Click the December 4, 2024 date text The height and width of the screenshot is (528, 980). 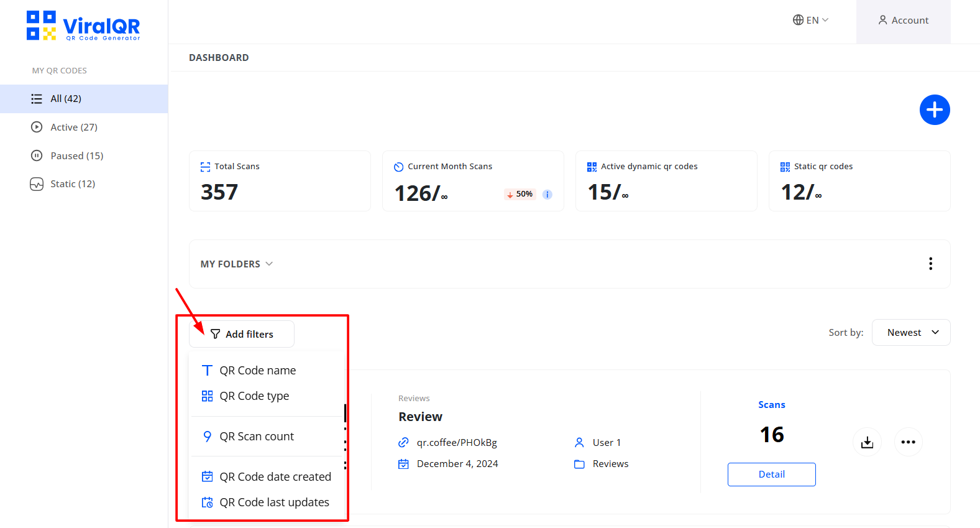(x=457, y=464)
